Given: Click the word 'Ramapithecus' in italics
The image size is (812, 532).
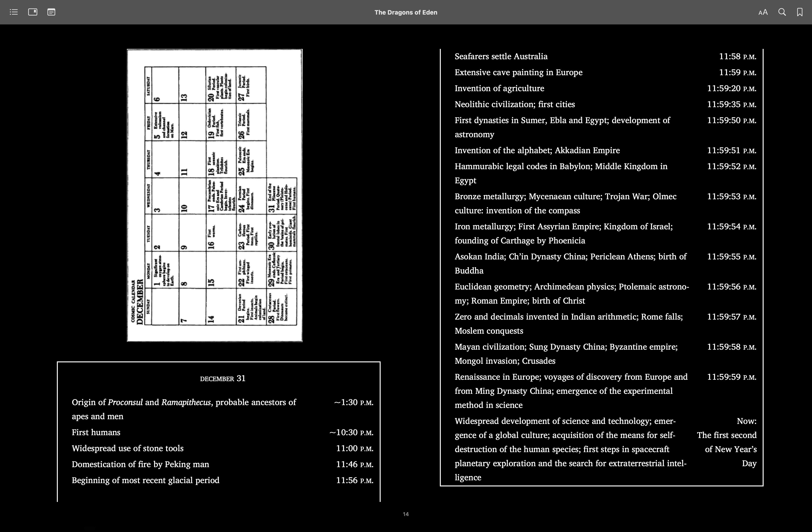Looking at the screenshot, I should point(186,402).
